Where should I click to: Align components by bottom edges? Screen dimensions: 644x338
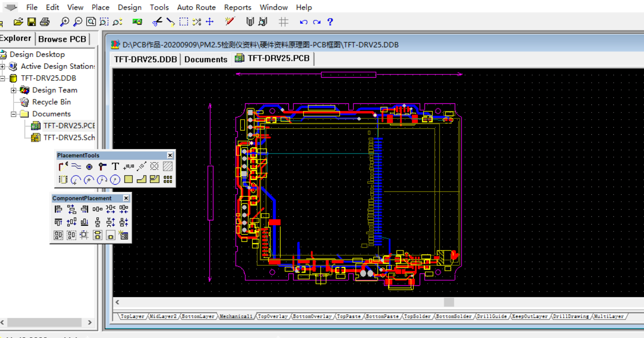pos(84,222)
